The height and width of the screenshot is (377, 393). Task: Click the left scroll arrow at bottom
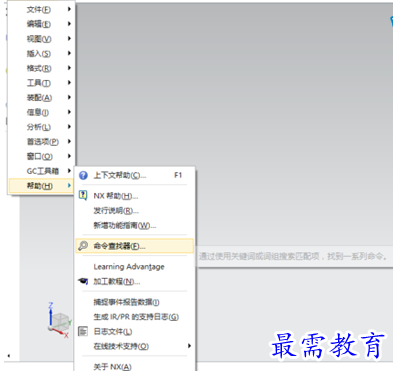9,356
